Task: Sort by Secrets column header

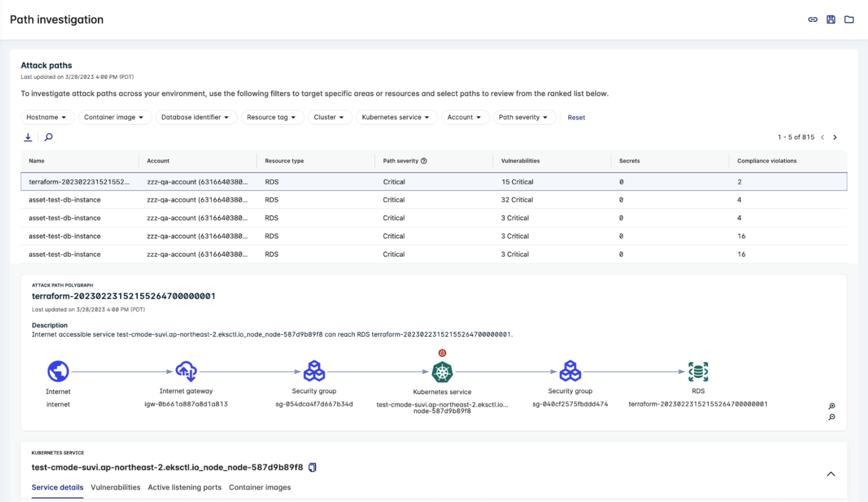Action: coord(629,161)
